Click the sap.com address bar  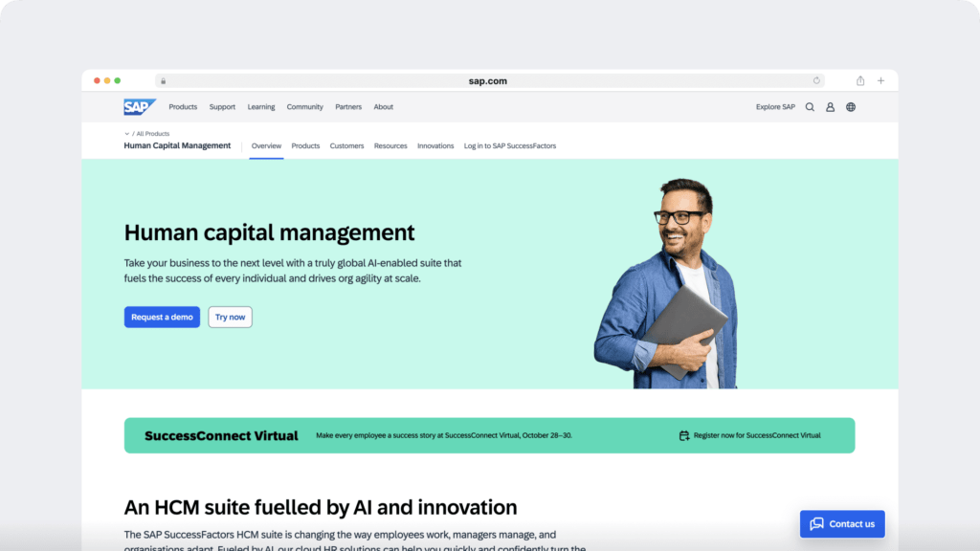tap(489, 80)
